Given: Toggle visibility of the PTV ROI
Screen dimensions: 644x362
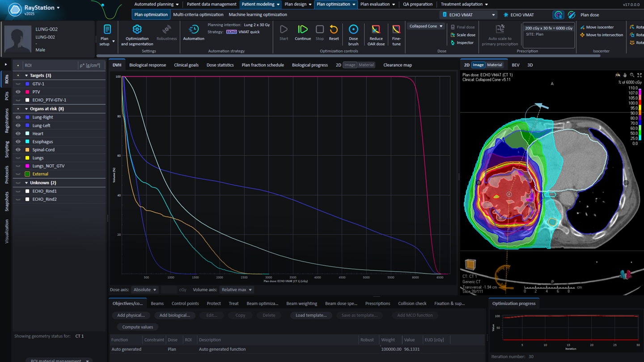Looking at the screenshot, I should pyautogui.click(x=18, y=92).
